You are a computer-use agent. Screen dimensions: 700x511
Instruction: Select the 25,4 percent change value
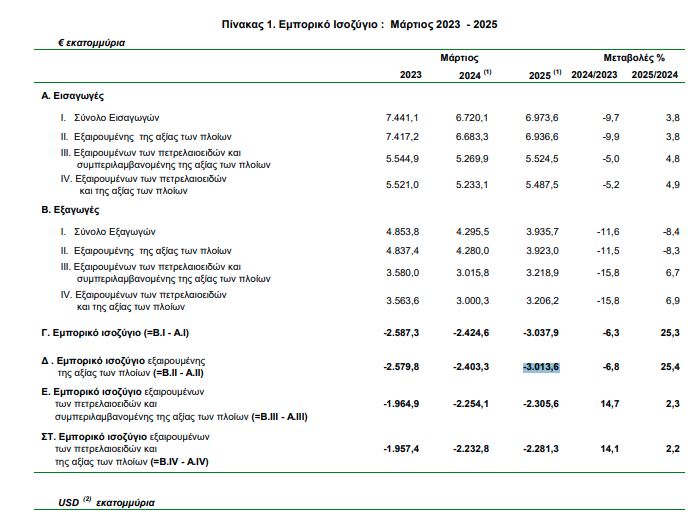pyautogui.click(x=669, y=367)
